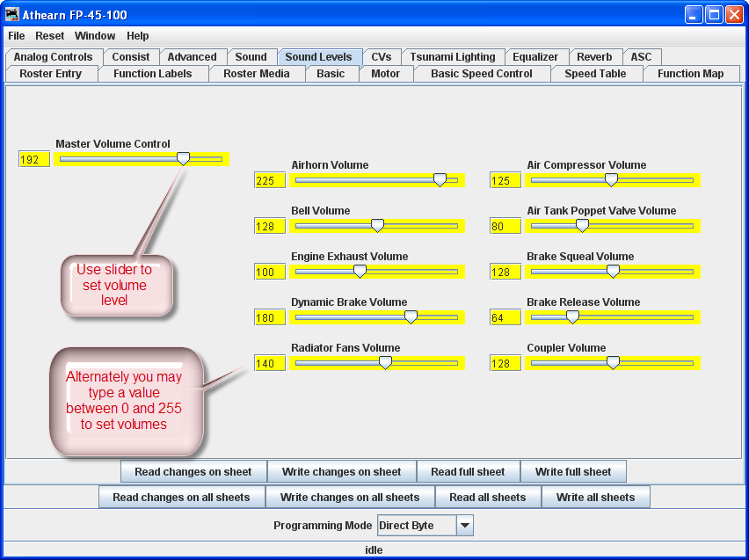Open the File menu
749x560 pixels.
(17, 36)
